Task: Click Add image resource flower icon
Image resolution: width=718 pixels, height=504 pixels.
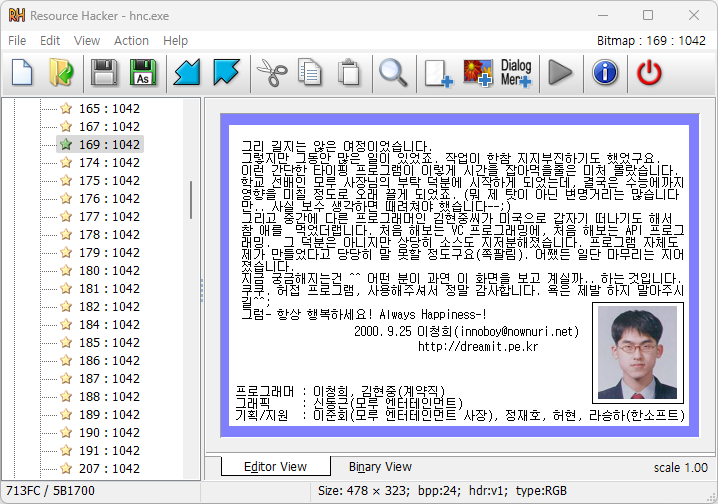Action: point(478,73)
